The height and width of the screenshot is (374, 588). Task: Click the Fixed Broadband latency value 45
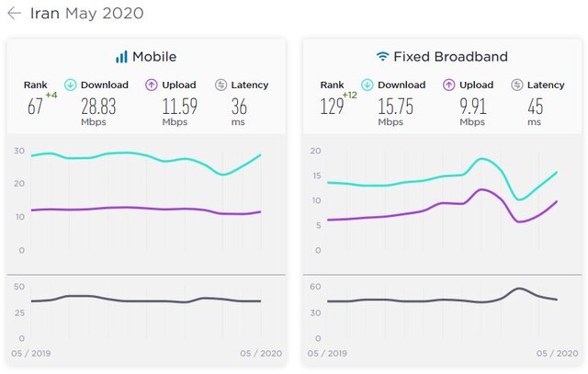click(x=535, y=106)
